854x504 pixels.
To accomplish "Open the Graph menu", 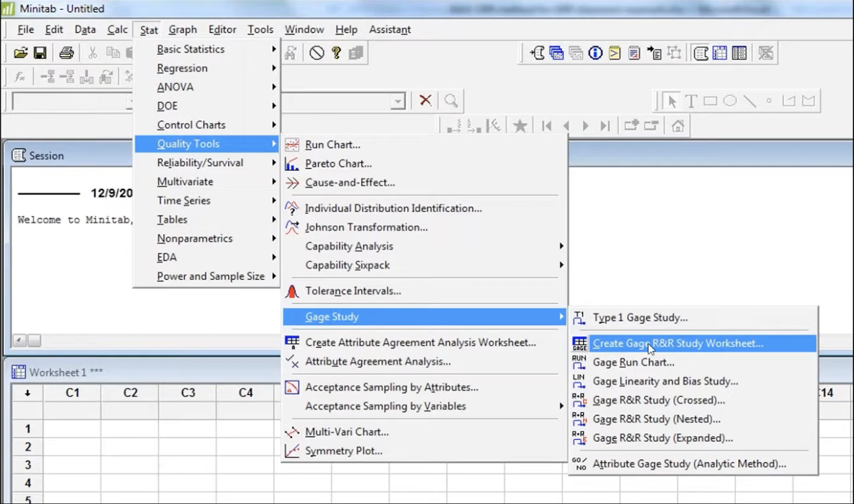I will (183, 30).
